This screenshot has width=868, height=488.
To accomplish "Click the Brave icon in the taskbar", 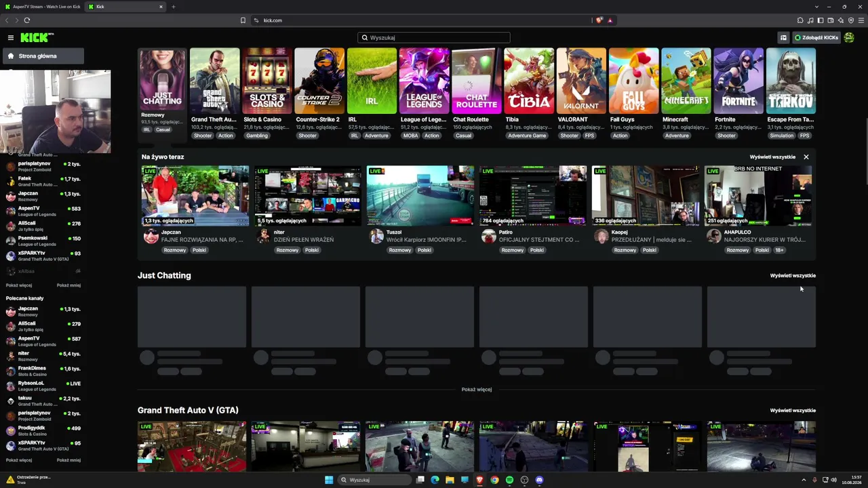I will coord(479,480).
